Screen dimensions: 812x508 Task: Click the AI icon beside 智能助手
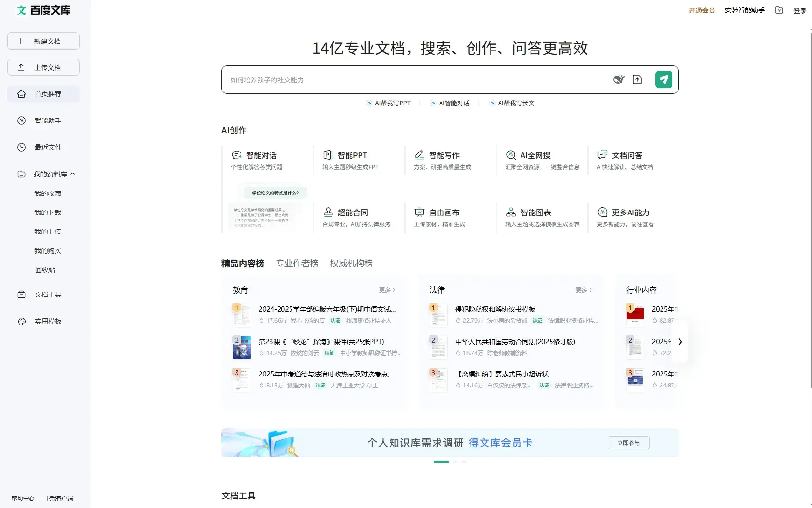[x=21, y=121]
